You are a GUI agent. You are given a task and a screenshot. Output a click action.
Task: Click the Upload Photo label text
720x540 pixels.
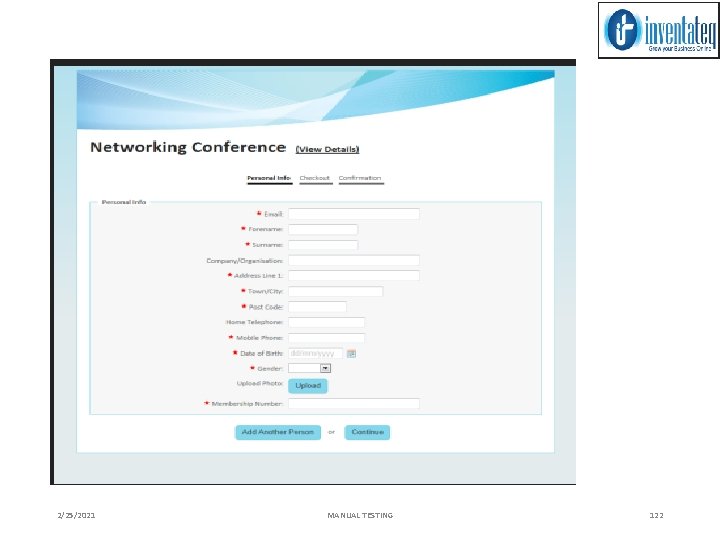pyautogui.click(x=260, y=383)
